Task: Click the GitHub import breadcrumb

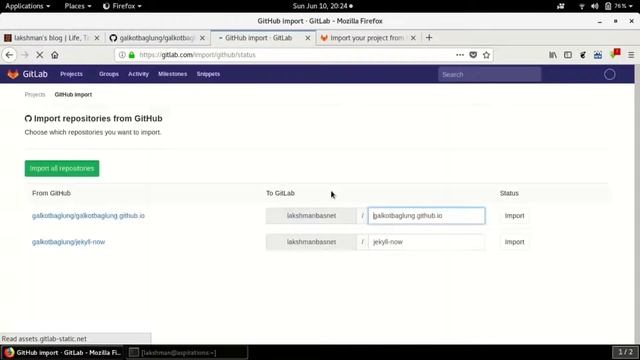Action: (73, 94)
